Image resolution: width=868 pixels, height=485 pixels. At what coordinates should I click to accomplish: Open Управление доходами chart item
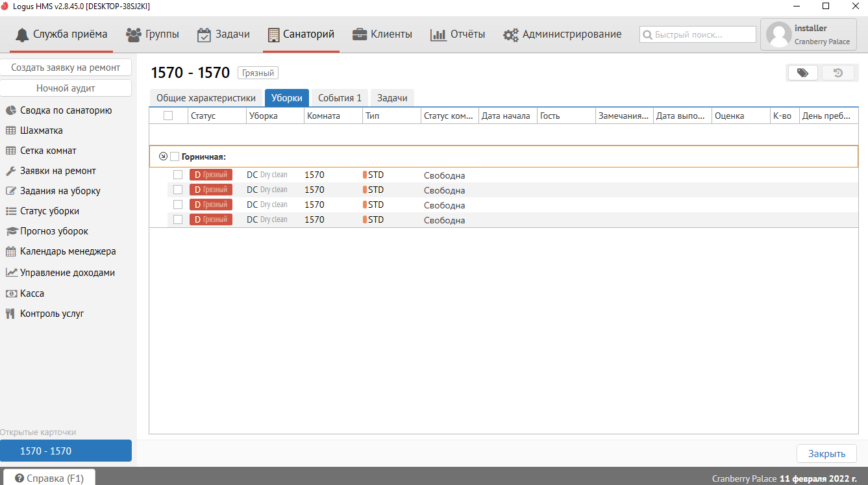[67, 273]
